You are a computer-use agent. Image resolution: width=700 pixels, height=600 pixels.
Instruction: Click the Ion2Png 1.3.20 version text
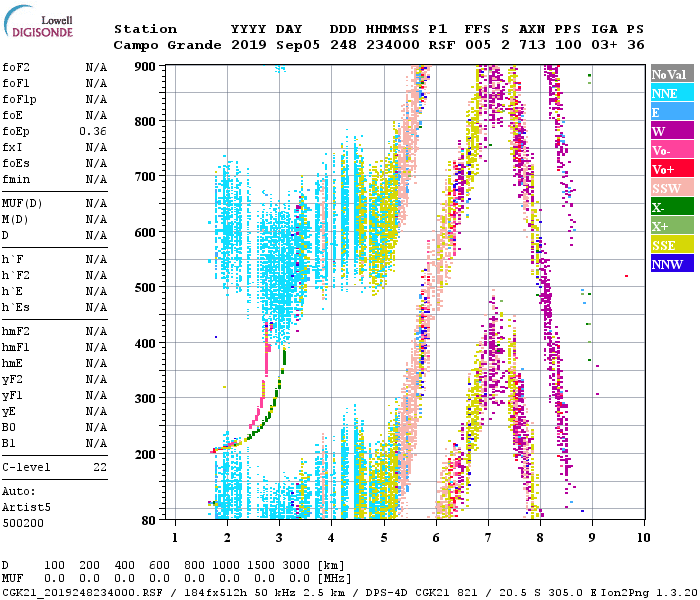[649, 593]
